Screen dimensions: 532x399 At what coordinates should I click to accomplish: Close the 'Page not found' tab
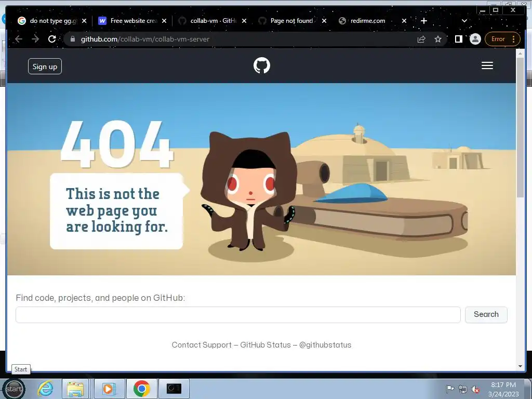[324, 21]
